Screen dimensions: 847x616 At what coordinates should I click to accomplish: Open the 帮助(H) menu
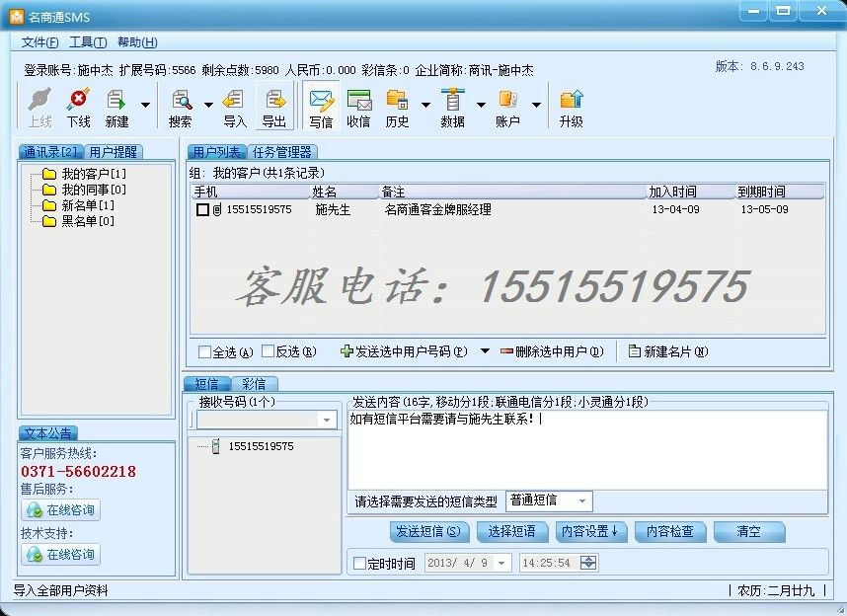137,42
